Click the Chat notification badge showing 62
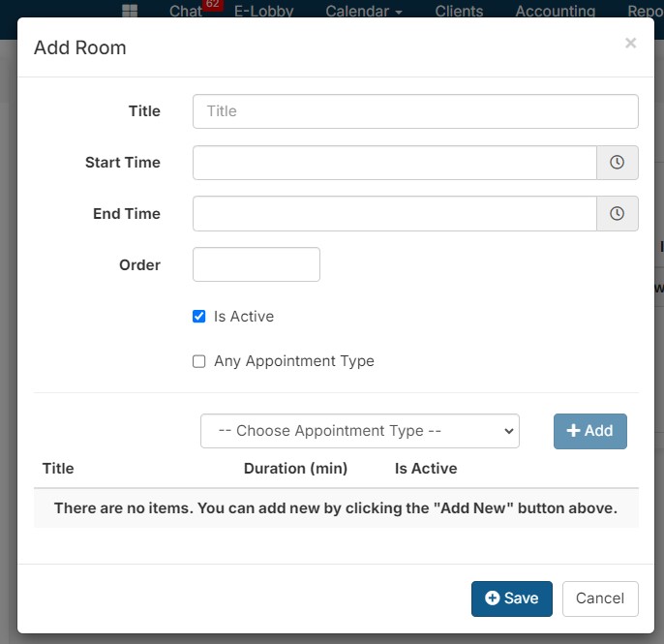 click(x=212, y=5)
